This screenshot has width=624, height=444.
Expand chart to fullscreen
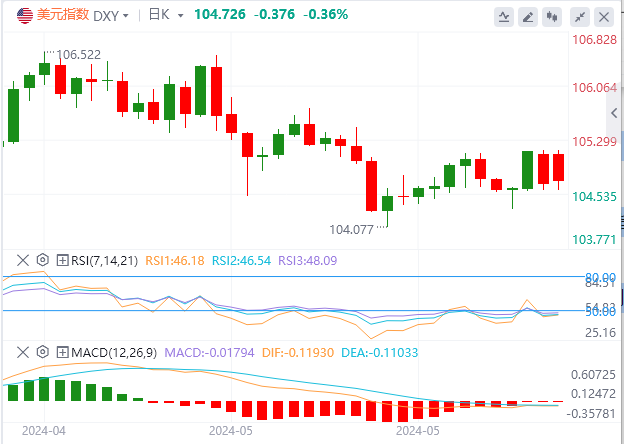point(579,17)
